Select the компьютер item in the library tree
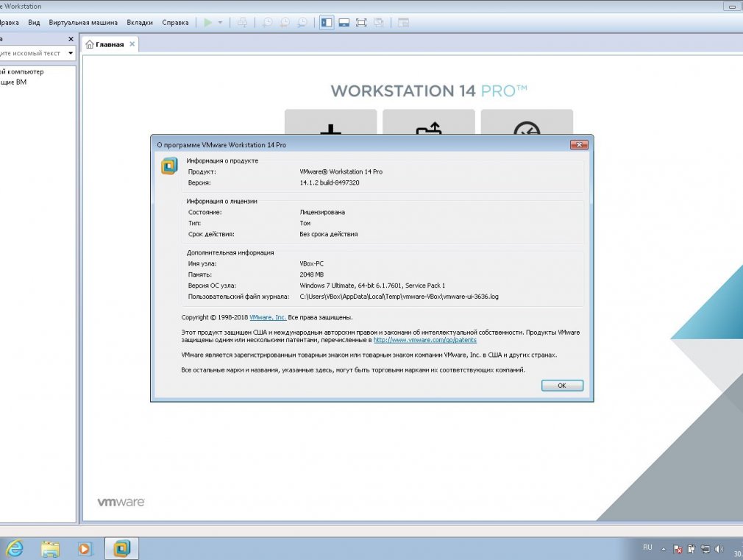The width and height of the screenshot is (743, 560). (x=22, y=71)
